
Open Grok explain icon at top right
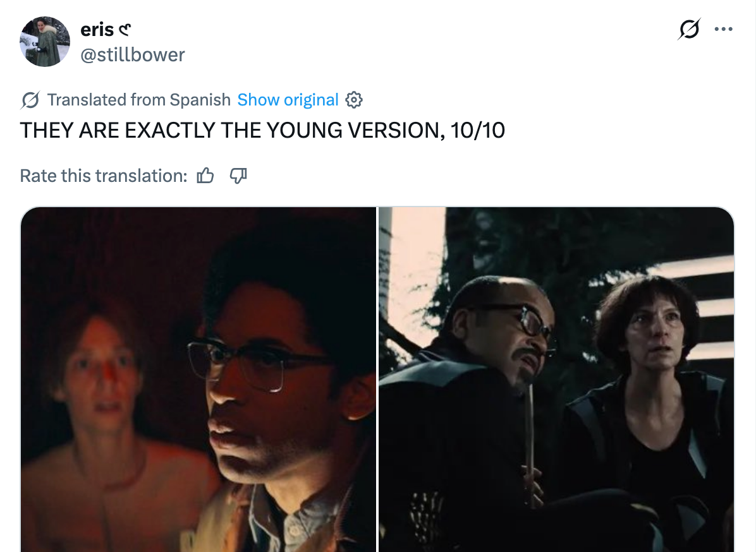[x=689, y=30]
